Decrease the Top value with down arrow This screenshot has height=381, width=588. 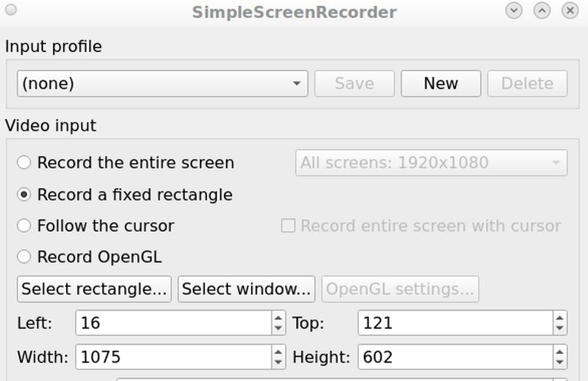[x=560, y=328]
